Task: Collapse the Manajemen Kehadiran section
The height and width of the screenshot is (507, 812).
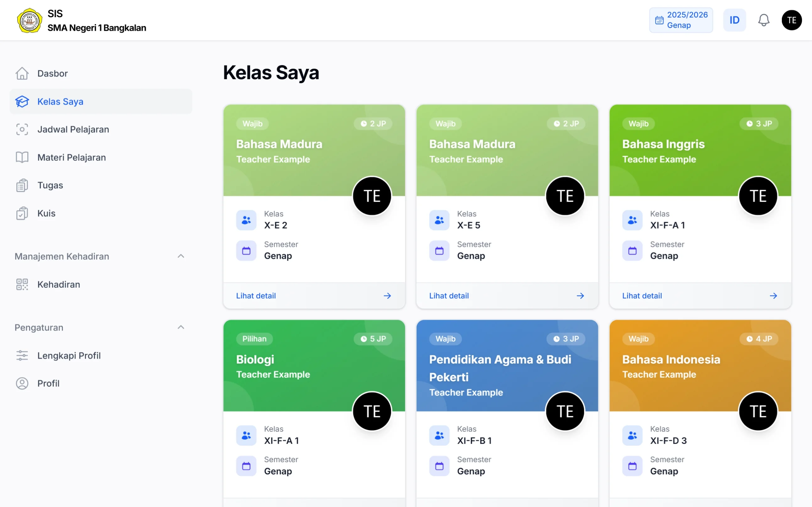Action: point(181,256)
